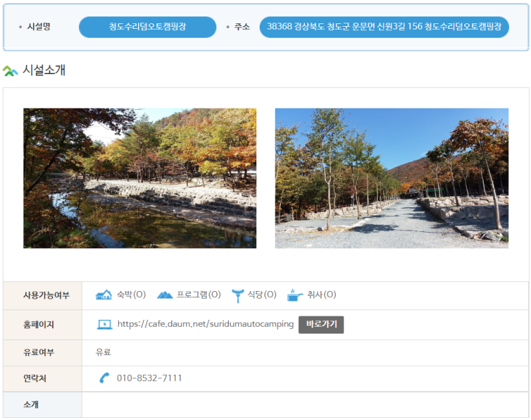The height and width of the screenshot is (420, 531).
Task: Click the 숙박(O) availability text
Action: point(131,295)
